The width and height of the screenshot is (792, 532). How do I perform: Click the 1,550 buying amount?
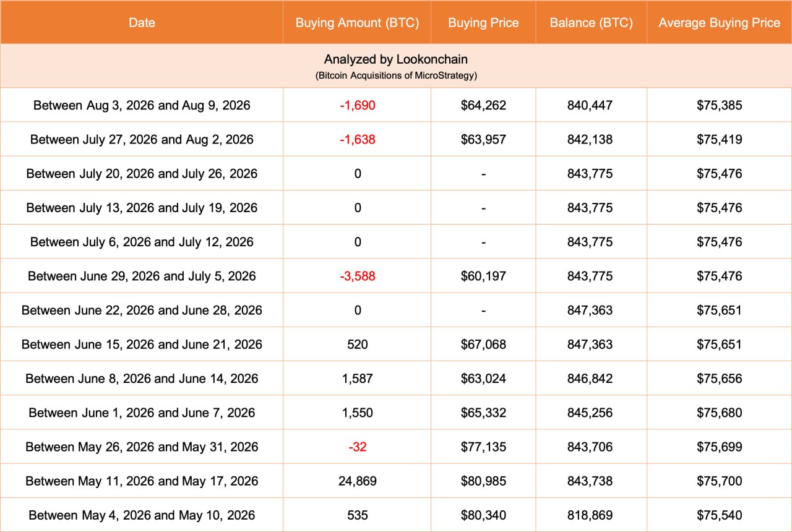358,413
